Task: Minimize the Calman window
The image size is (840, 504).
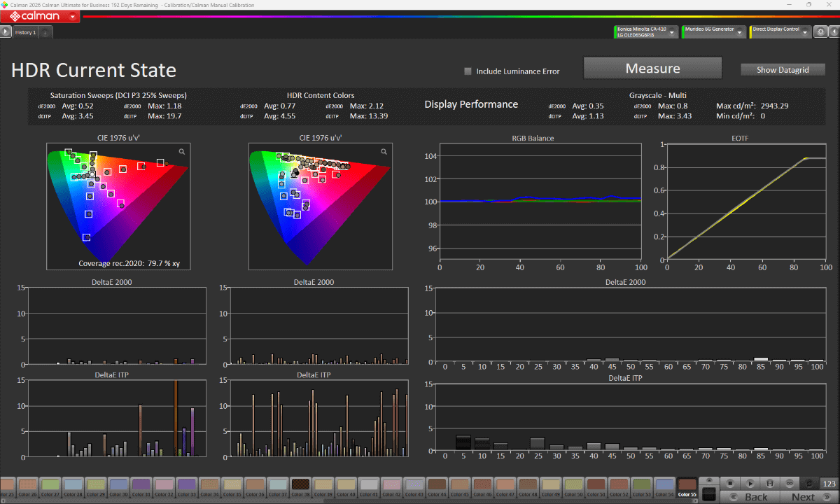Action: tap(789, 5)
